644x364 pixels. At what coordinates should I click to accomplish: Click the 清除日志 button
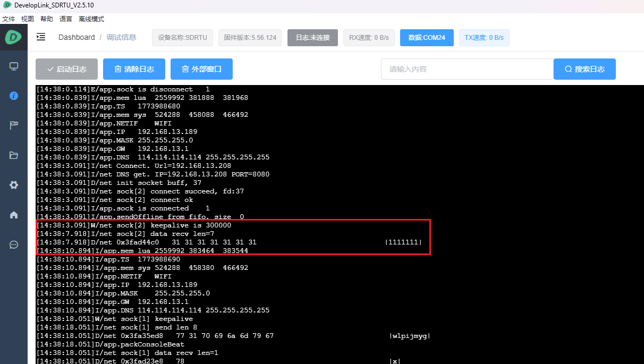click(x=134, y=69)
